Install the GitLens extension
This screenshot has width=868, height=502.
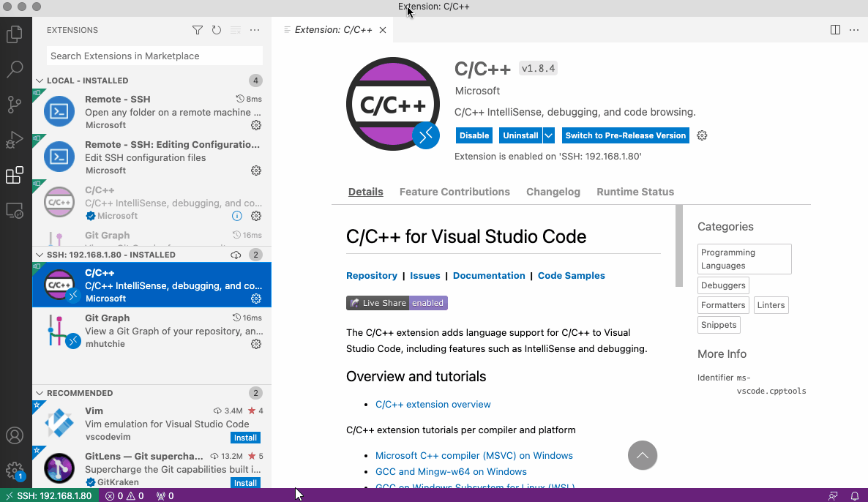[245, 483]
